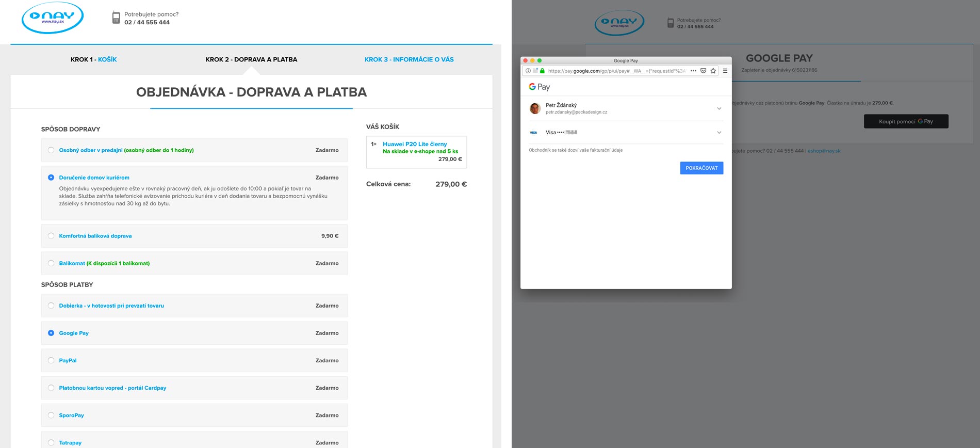This screenshot has width=980, height=448.
Task: Click the Zadarmo price in the PayPal row
Action: click(327, 360)
